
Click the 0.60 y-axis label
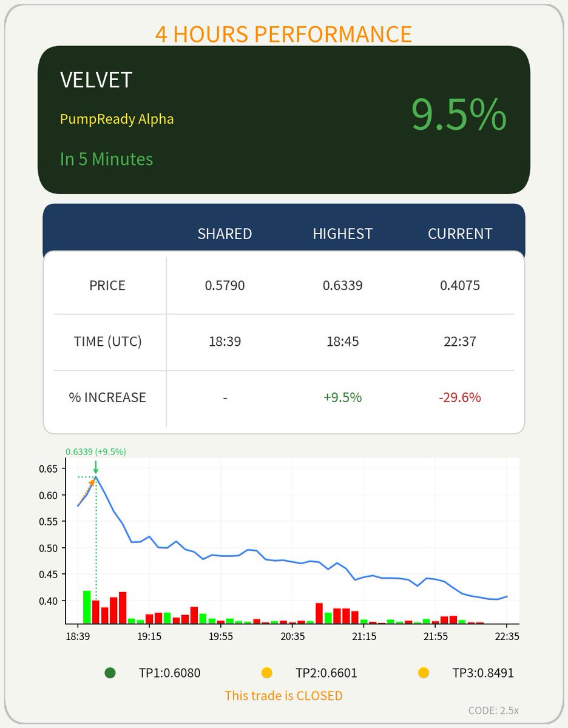[x=48, y=495]
